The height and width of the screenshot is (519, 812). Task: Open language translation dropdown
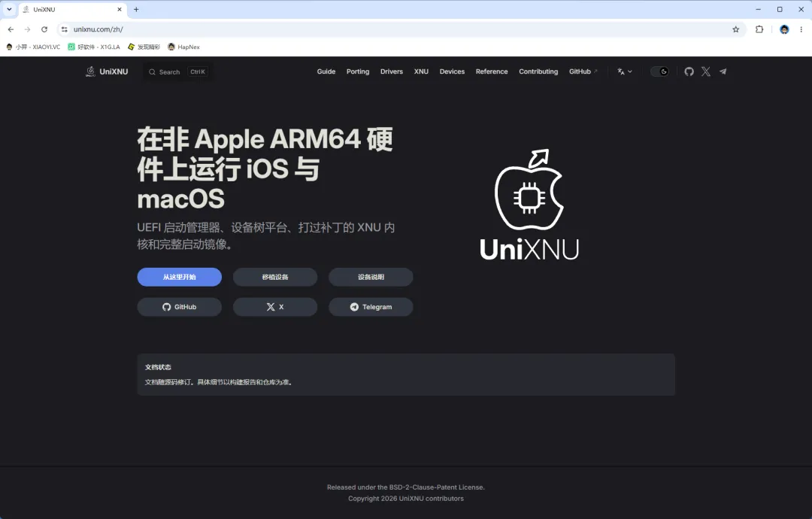[x=625, y=71]
